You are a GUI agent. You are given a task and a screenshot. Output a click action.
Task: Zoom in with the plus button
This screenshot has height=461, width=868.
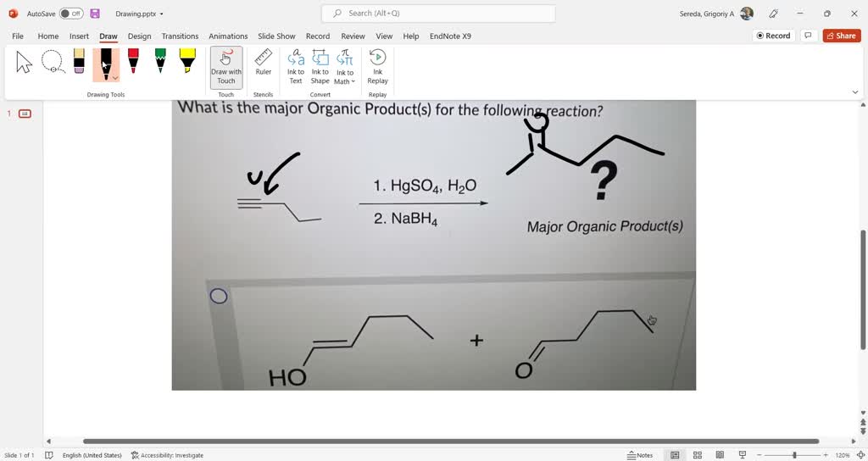coord(826,455)
